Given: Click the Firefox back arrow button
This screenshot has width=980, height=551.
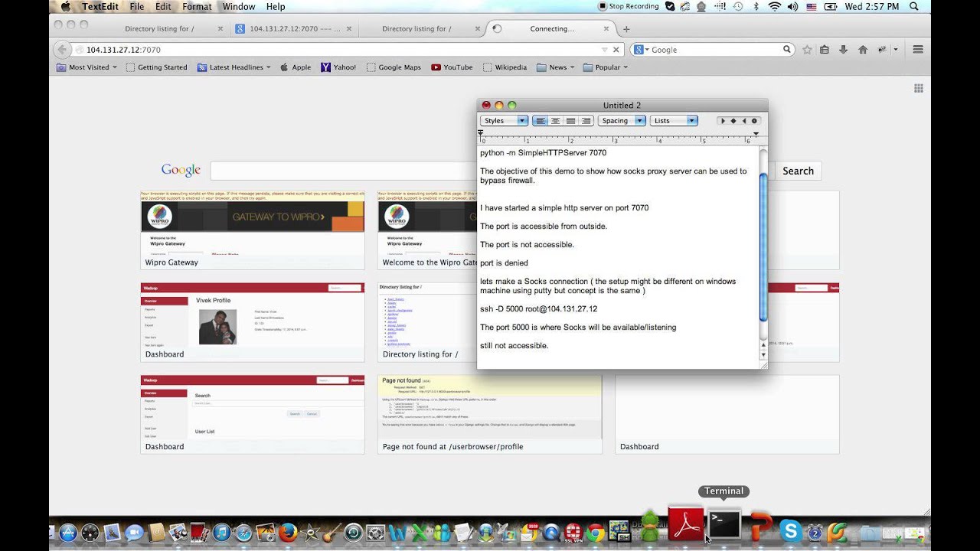Looking at the screenshot, I should tap(63, 50).
